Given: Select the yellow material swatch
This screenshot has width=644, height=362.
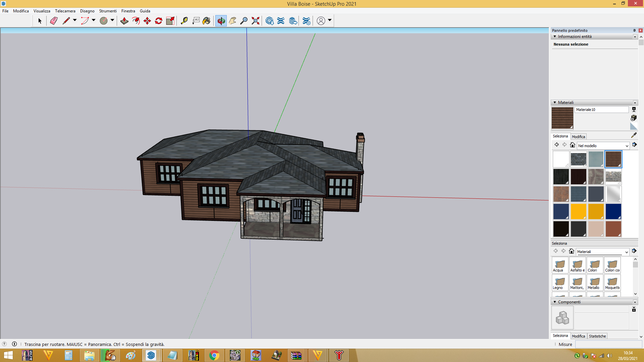Looking at the screenshot, I should 578,212.
